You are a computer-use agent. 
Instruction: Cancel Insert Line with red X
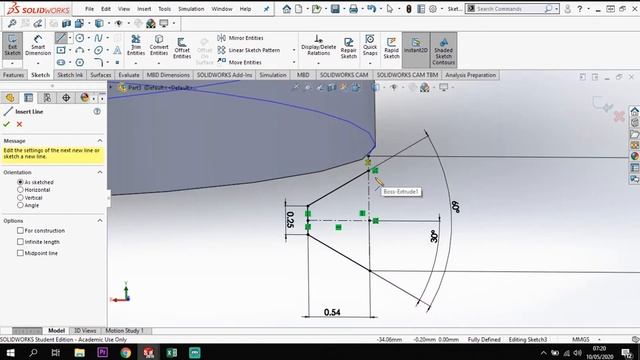[19, 124]
